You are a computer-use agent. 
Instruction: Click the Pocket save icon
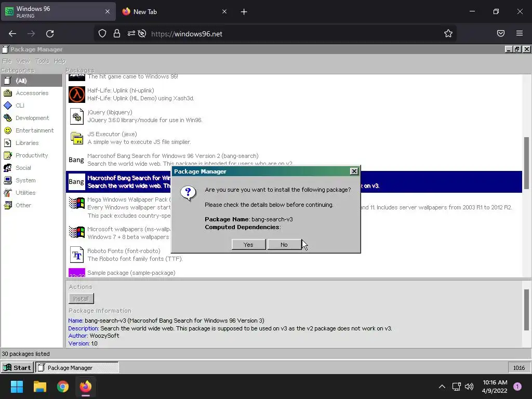[x=501, y=33]
